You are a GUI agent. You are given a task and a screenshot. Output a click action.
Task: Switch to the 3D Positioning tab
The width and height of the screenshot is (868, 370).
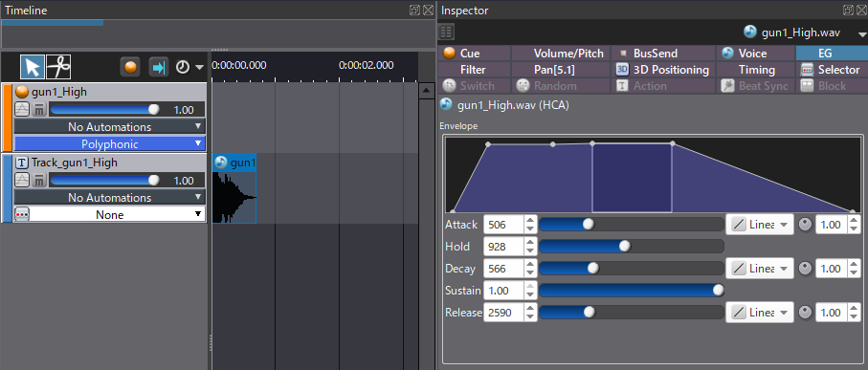pos(663,70)
